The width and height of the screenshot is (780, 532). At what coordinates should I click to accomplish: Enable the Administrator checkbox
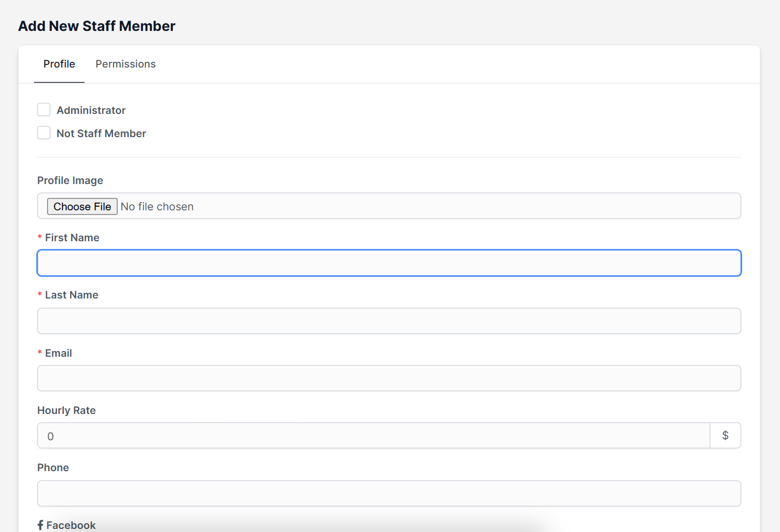[44, 110]
